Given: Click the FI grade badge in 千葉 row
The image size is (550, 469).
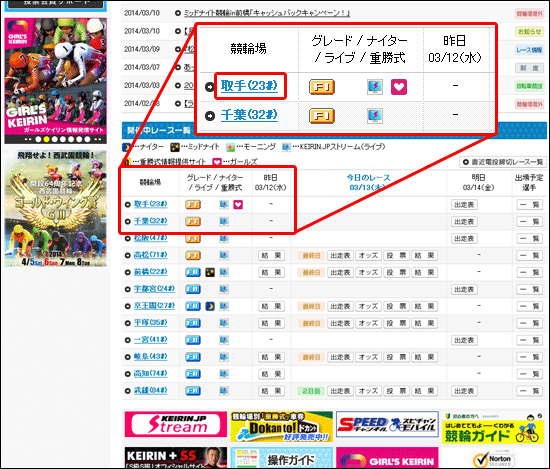Looking at the screenshot, I should tap(193, 222).
